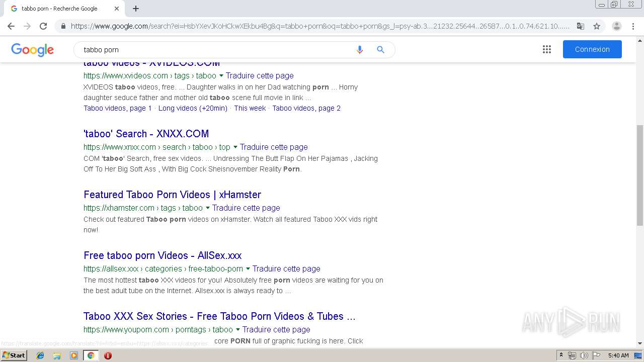Viewport: 644px width, 362px height.
Task: Show hidden system tray icons
Action: pos(561,355)
